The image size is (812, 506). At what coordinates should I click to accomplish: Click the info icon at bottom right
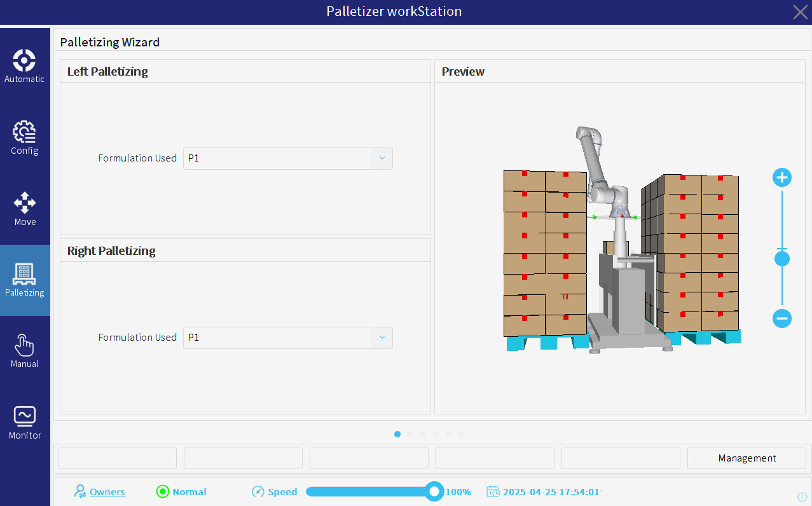(x=802, y=497)
